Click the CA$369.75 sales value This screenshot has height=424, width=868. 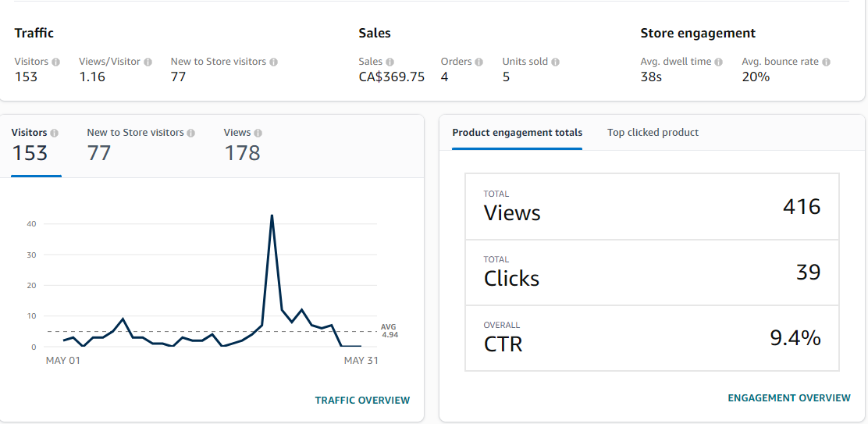tap(392, 77)
